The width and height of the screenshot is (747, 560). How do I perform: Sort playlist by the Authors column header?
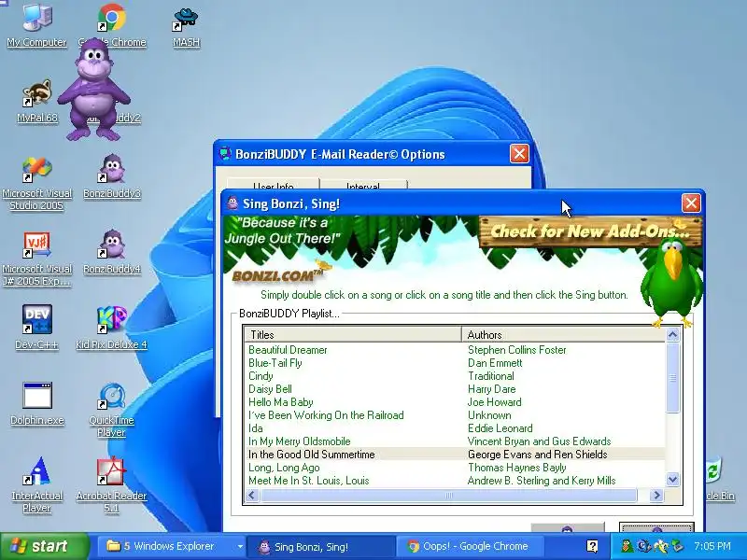point(563,334)
